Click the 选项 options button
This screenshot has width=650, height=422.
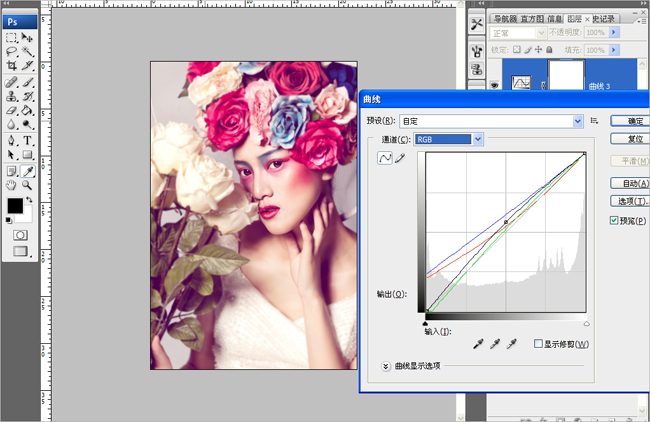pos(630,201)
